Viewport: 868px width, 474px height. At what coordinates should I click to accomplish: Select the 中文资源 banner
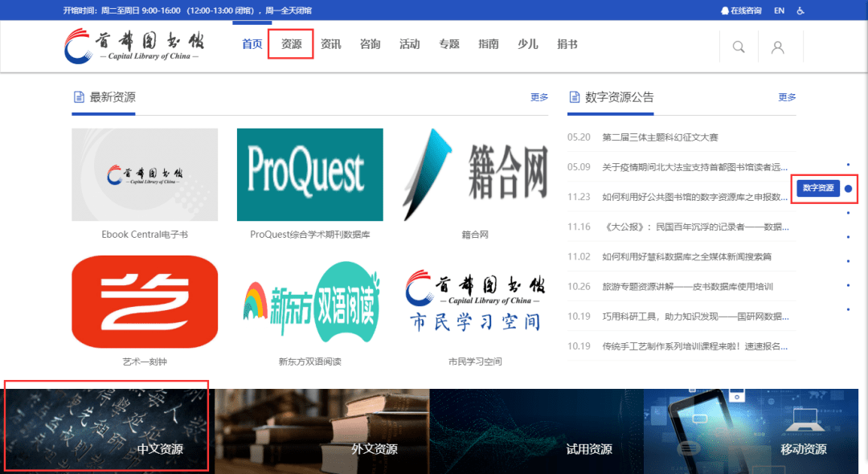(x=107, y=431)
